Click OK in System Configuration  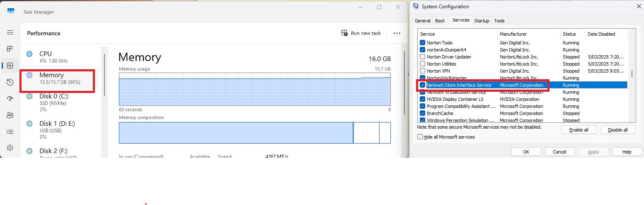pos(526,152)
